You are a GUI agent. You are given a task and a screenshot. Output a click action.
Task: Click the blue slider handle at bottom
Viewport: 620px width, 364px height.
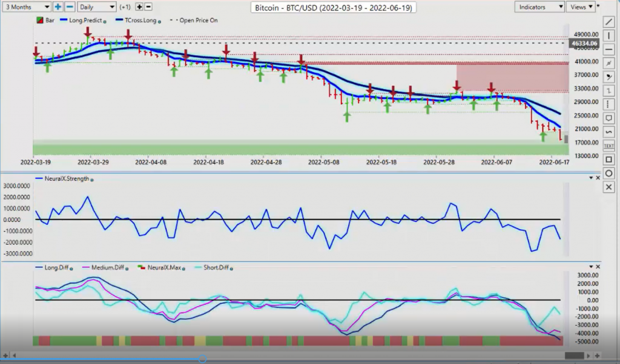[202, 359]
